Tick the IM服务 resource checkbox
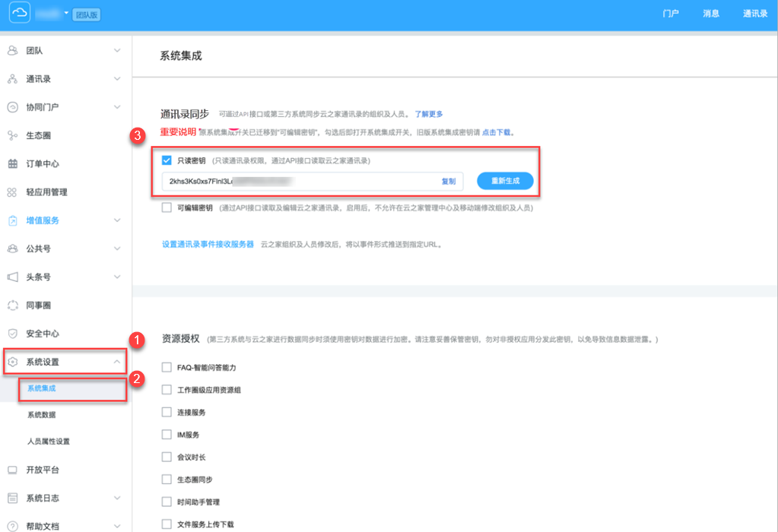778x532 pixels. (167, 434)
